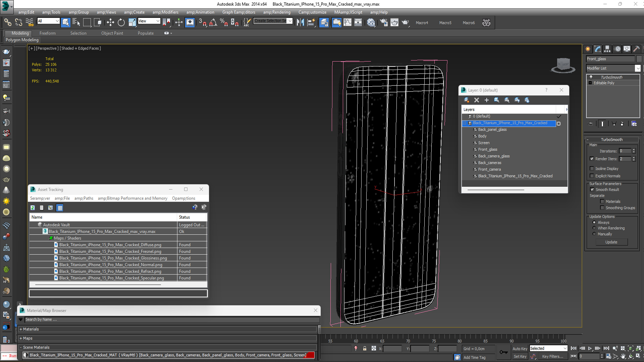Click Add Selection plus icon in Layer dialog
Viewport: 644px width, 362px height.
click(x=486, y=100)
